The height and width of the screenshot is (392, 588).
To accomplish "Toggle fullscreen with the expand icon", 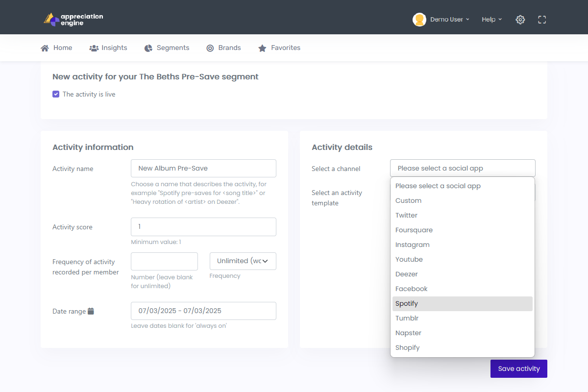I will 542,20.
